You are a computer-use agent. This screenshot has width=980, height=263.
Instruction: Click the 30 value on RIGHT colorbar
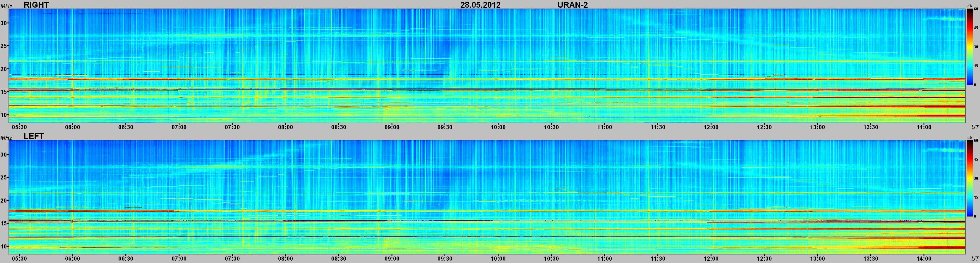[x=976, y=47]
